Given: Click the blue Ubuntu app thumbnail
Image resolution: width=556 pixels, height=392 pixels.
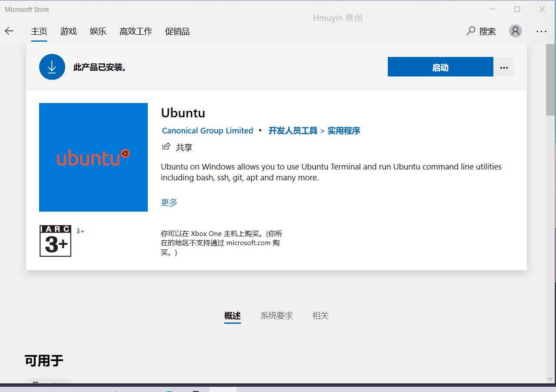Looking at the screenshot, I should pos(93,157).
